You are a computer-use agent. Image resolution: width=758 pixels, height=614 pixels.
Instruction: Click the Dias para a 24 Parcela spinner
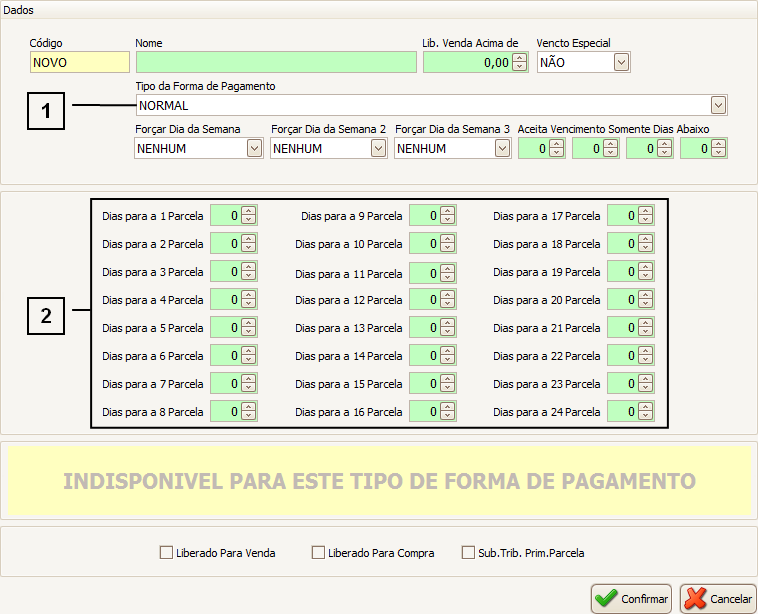coord(623,411)
